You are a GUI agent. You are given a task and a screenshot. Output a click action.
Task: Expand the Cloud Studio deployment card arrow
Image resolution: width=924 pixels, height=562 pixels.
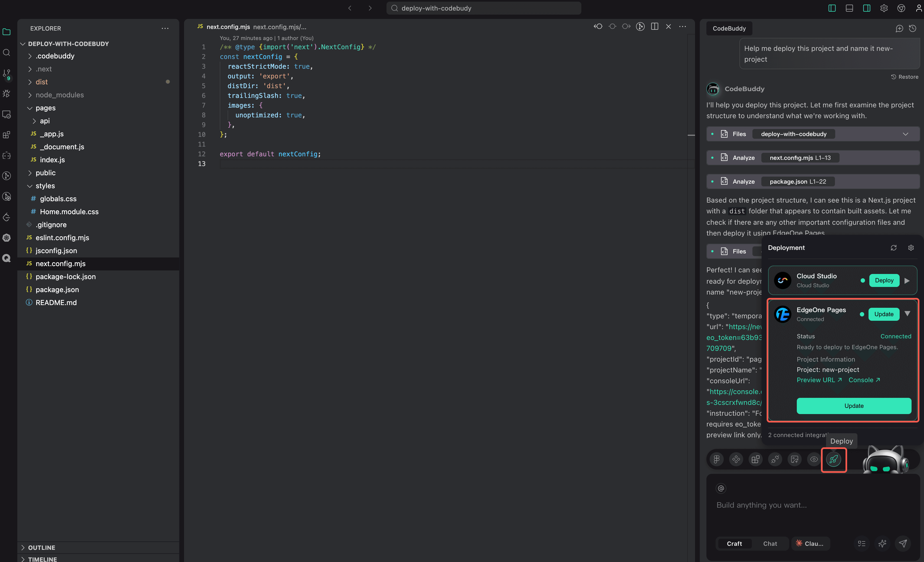[907, 281]
